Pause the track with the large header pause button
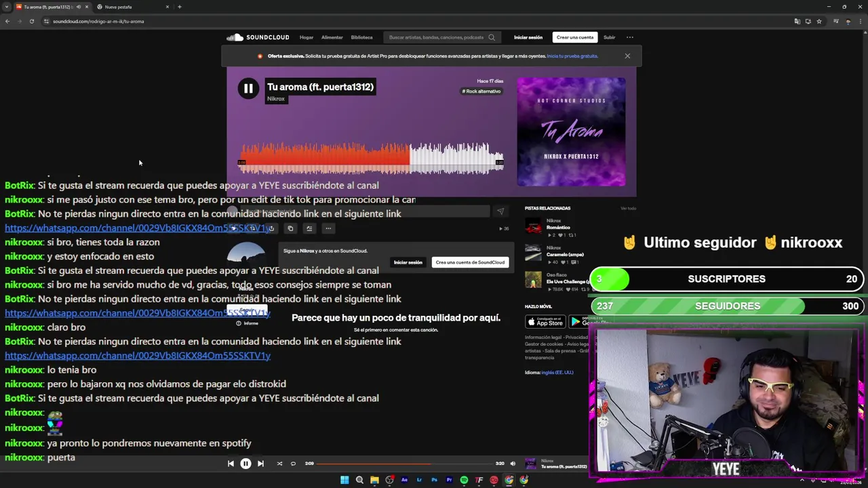Viewport: 868px width, 488px height. 248,89
